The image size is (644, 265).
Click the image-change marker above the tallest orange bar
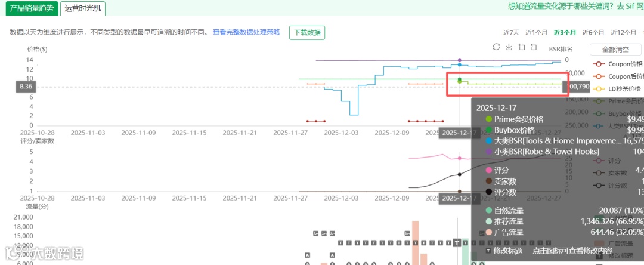(x=407, y=233)
